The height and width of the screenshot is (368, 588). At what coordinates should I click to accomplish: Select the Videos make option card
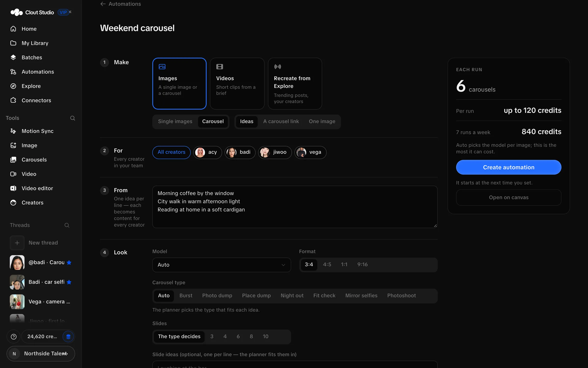point(237,84)
